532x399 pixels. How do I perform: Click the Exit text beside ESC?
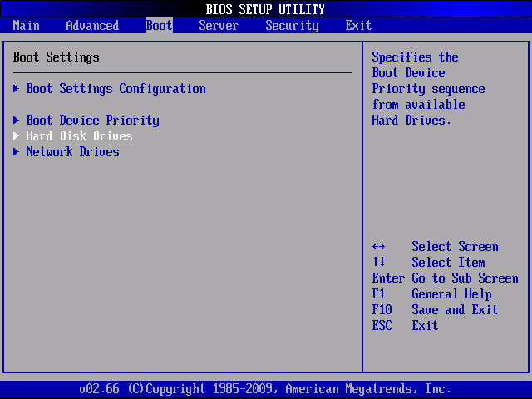coord(425,325)
